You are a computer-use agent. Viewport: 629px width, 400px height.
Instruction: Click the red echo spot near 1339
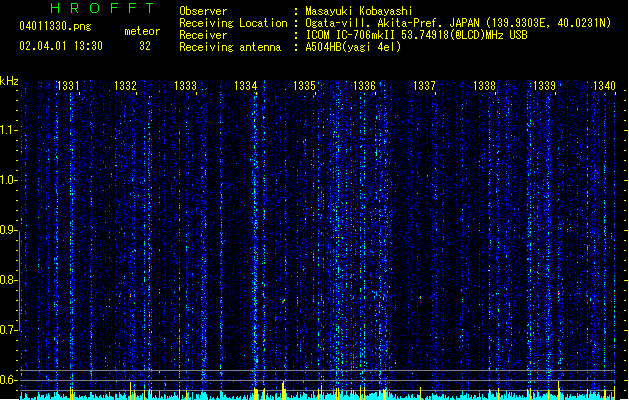pyautogui.click(x=558, y=294)
